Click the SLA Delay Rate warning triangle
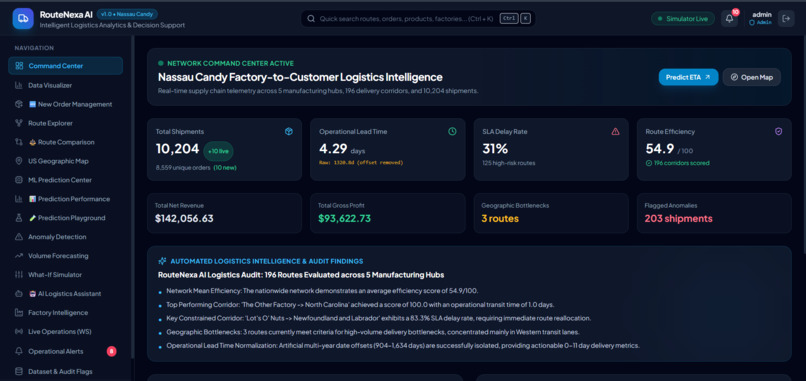The image size is (806, 381). click(615, 132)
